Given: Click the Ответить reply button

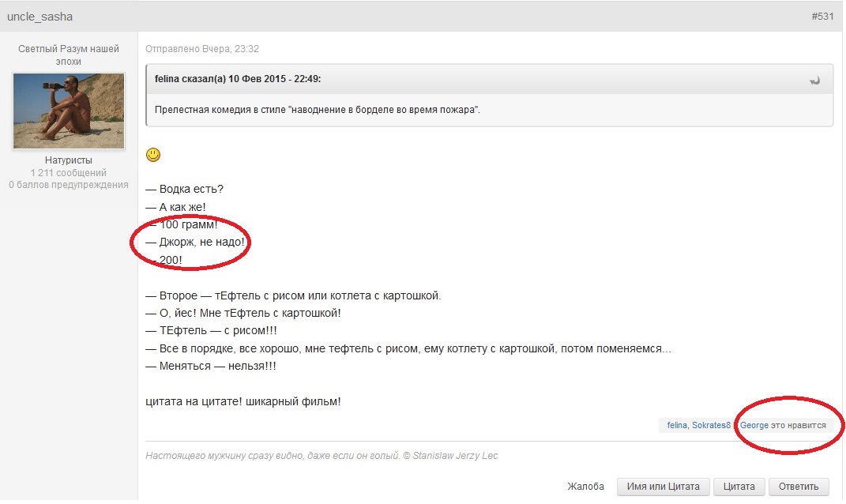Looking at the screenshot, I should (x=799, y=486).
